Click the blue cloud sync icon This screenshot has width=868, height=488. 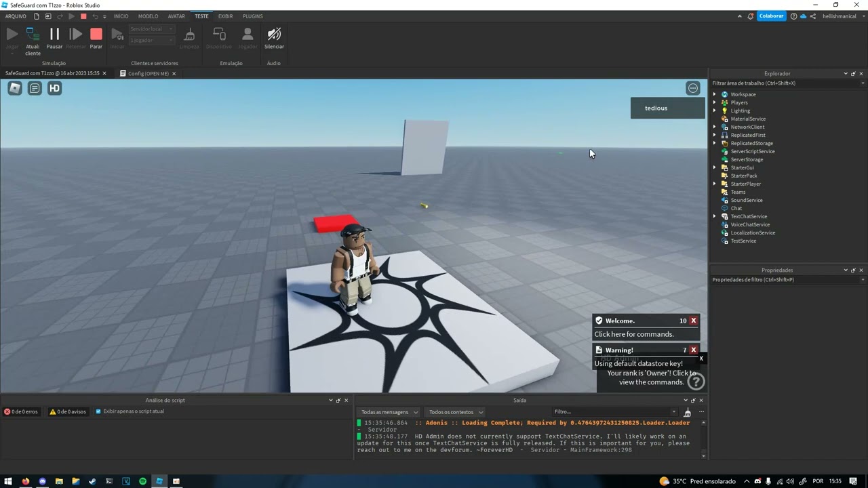[x=803, y=16]
